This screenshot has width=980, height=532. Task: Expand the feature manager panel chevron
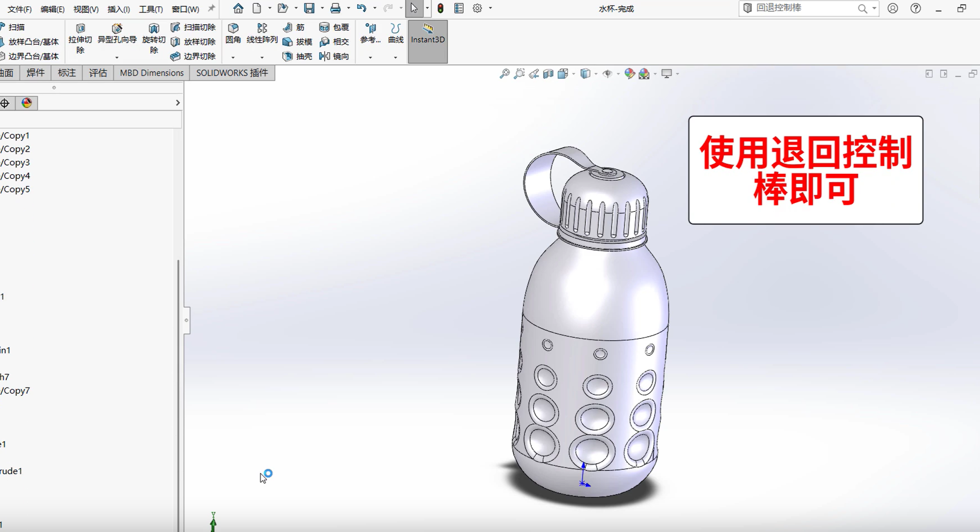[178, 103]
